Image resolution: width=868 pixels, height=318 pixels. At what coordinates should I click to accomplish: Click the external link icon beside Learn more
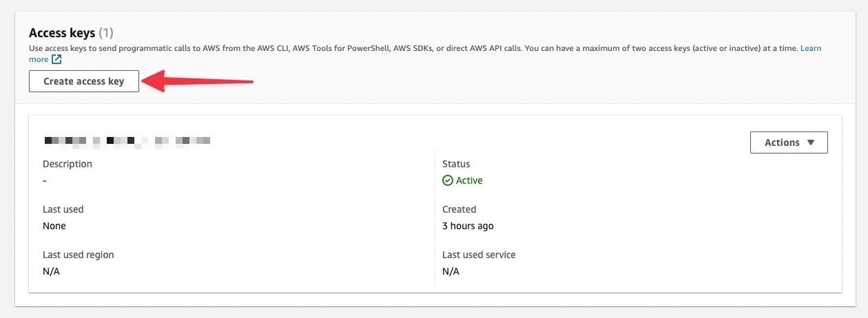(x=57, y=60)
